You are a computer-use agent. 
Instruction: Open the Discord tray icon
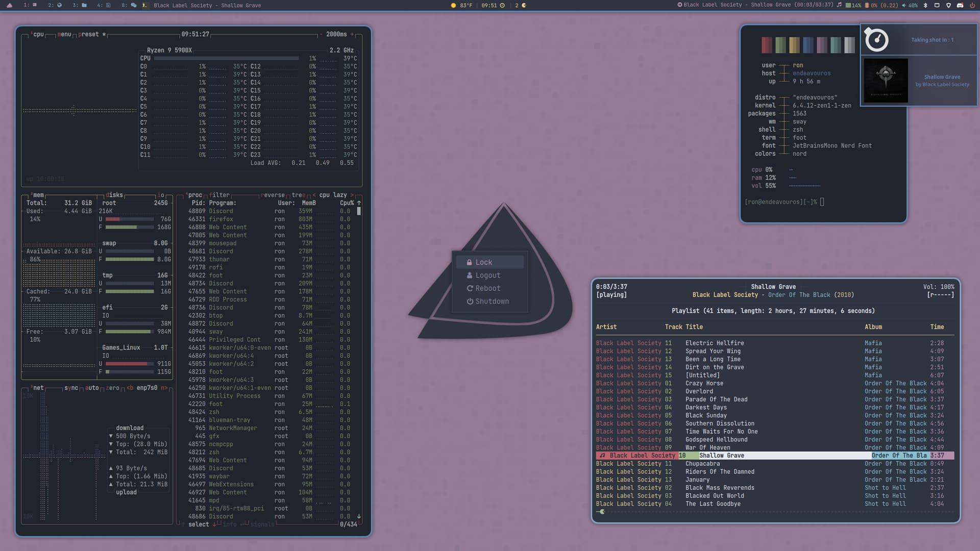[x=960, y=5]
